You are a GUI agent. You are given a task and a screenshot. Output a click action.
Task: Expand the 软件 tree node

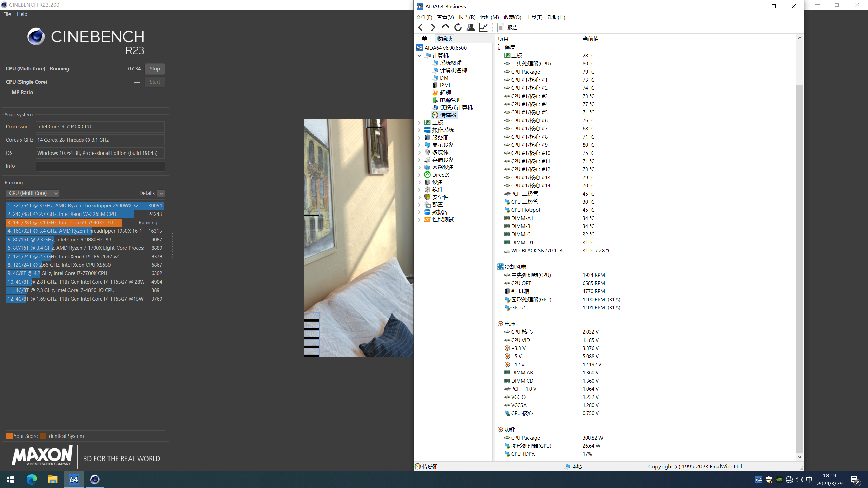tap(419, 189)
